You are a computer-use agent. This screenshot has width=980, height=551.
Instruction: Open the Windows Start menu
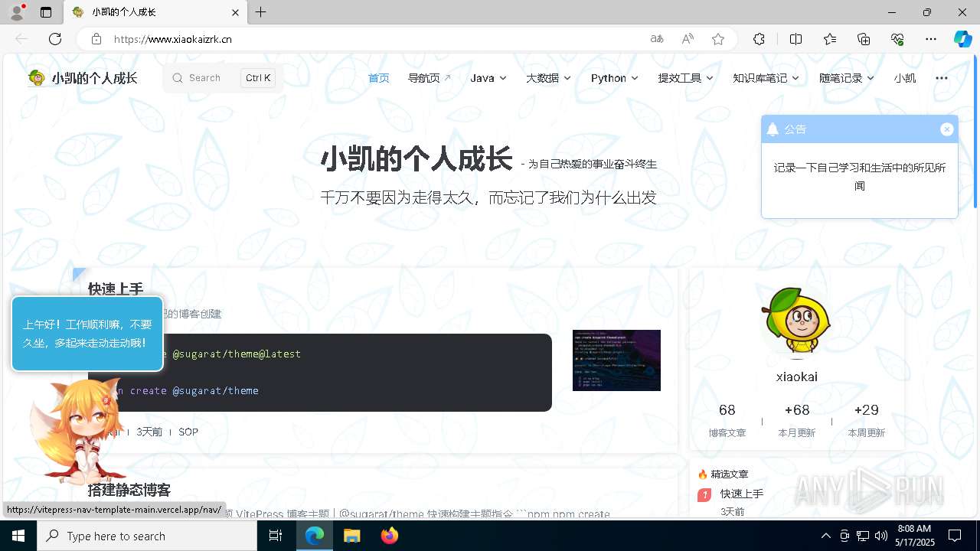[18, 536]
